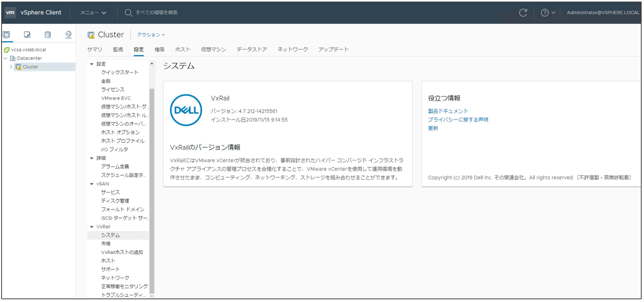Collapse the Datacenter tree node
The width and height of the screenshot is (644, 302).
point(5,58)
